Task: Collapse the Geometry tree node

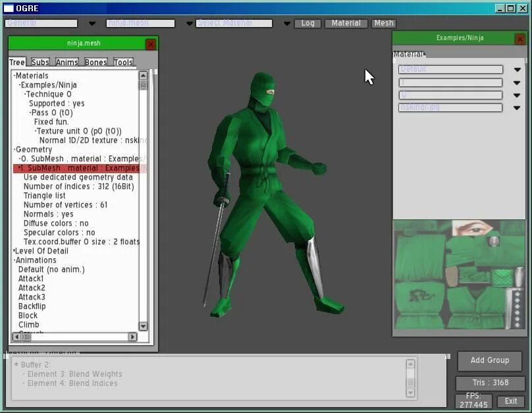Action: tap(14, 150)
